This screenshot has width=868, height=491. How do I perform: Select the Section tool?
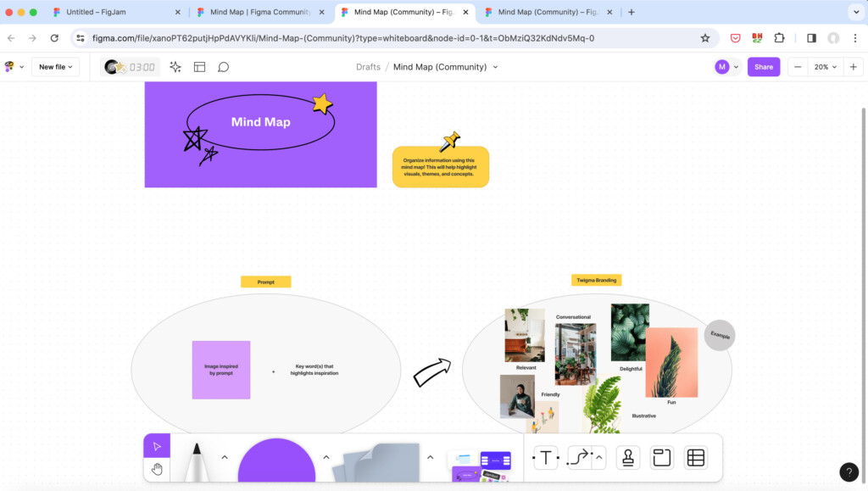[662, 458]
